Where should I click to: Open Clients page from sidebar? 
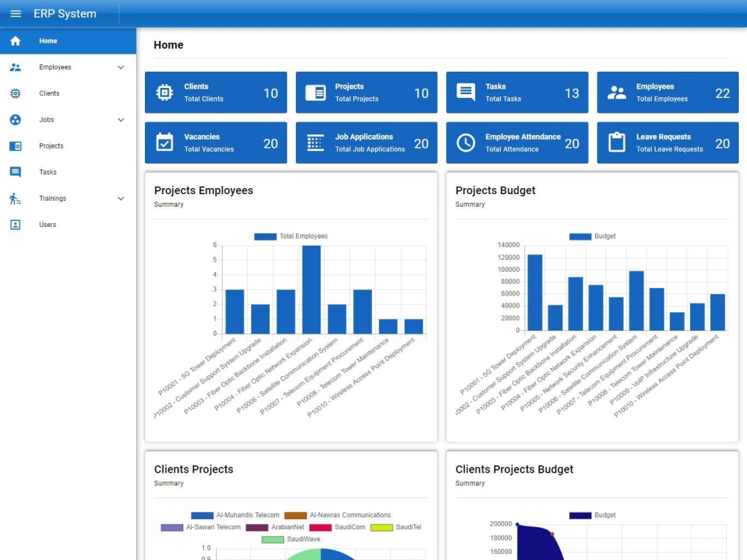68,93
